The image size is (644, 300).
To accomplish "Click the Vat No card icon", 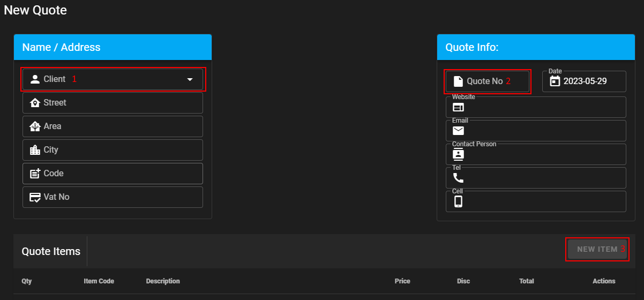I will pyautogui.click(x=35, y=197).
